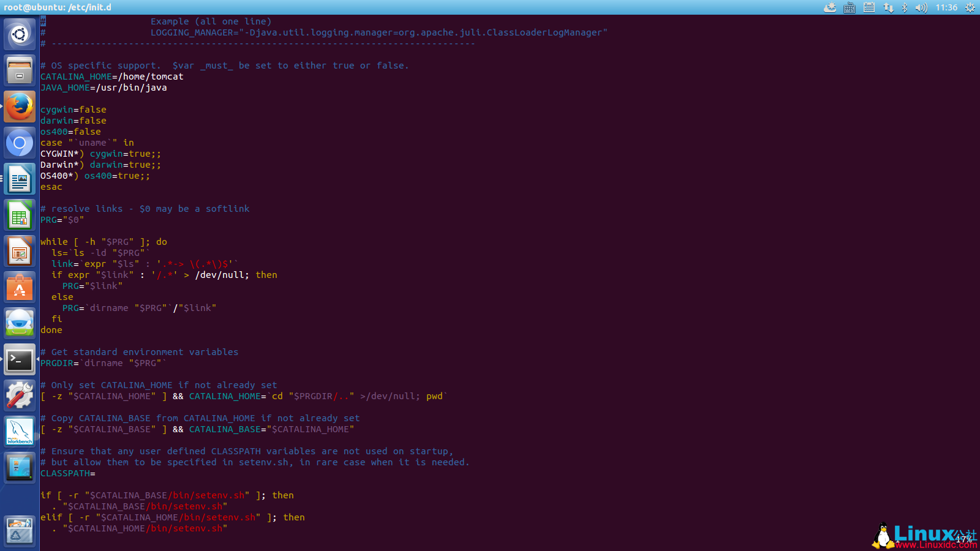Image resolution: width=980 pixels, height=551 pixels.
Task: Start LibreOffice Impress
Action: tap(20, 252)
